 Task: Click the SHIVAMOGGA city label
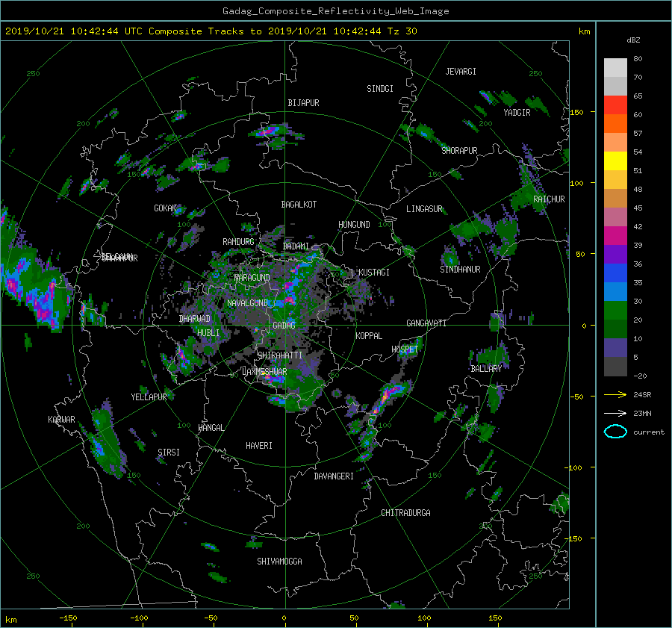279,561
